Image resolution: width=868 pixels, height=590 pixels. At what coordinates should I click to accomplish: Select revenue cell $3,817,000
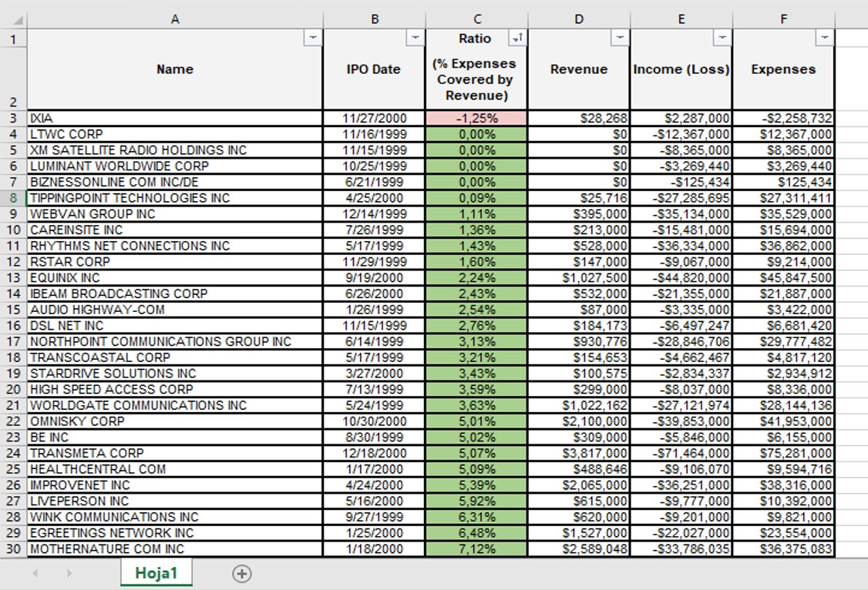tap(579, 454)
